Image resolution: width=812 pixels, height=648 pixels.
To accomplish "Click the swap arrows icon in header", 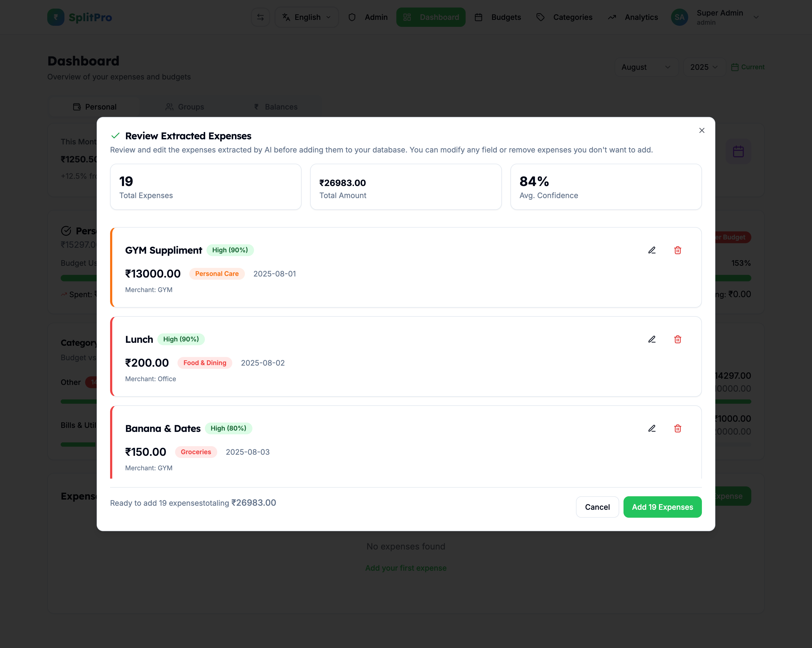I will pos(260,17).
